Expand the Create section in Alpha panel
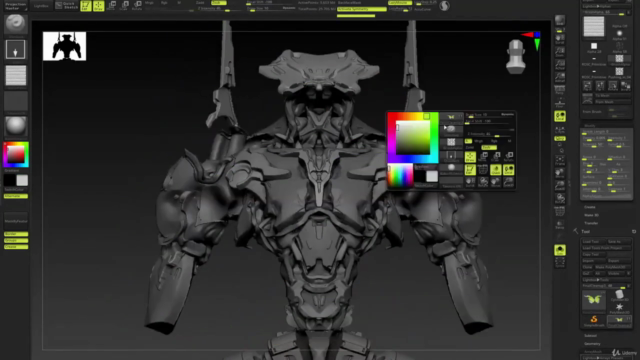 (590, 207)
